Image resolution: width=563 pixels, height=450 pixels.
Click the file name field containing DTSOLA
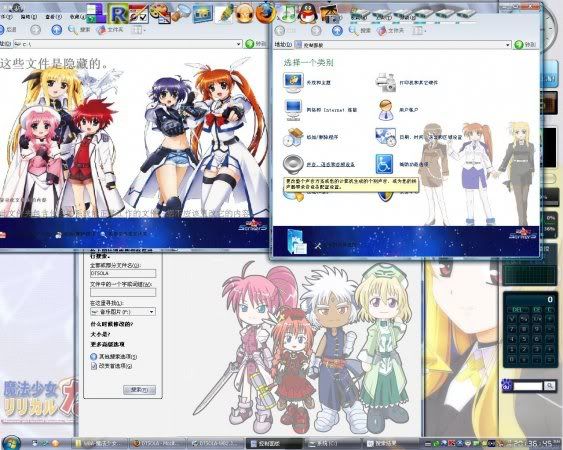(x=123, y=273)
